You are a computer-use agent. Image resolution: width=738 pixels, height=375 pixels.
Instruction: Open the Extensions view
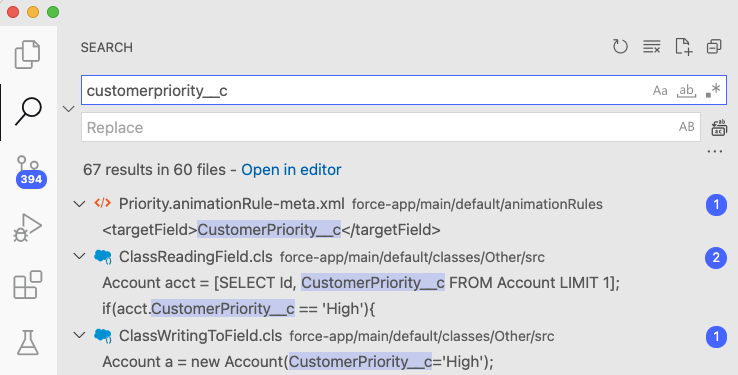[x=28, y=285]
